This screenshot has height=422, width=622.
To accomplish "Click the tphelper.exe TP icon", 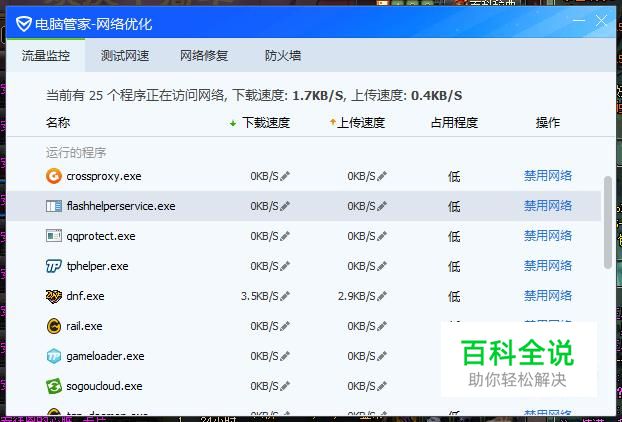I will 54,266.
